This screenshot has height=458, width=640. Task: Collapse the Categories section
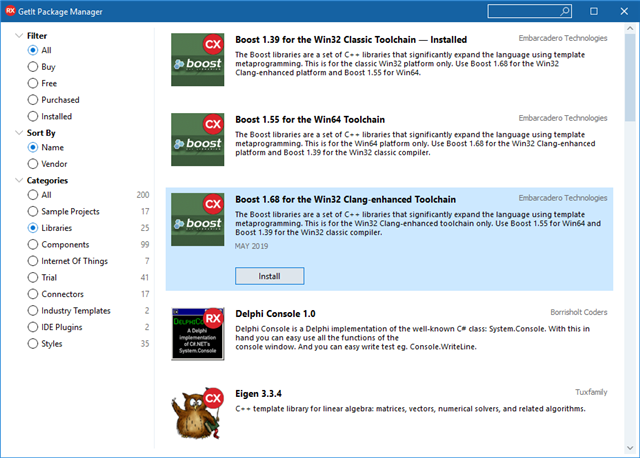18,180
